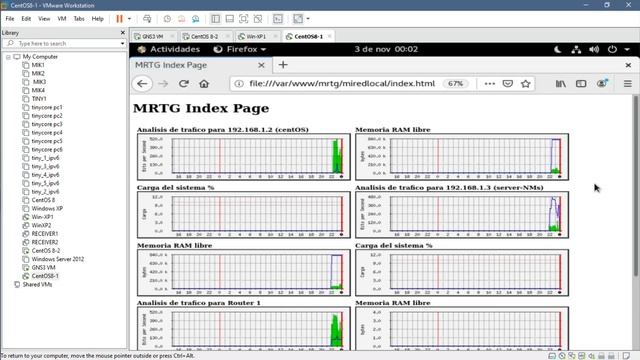Open the Tabs menu
640x360 pixels.
pos(79,19)
